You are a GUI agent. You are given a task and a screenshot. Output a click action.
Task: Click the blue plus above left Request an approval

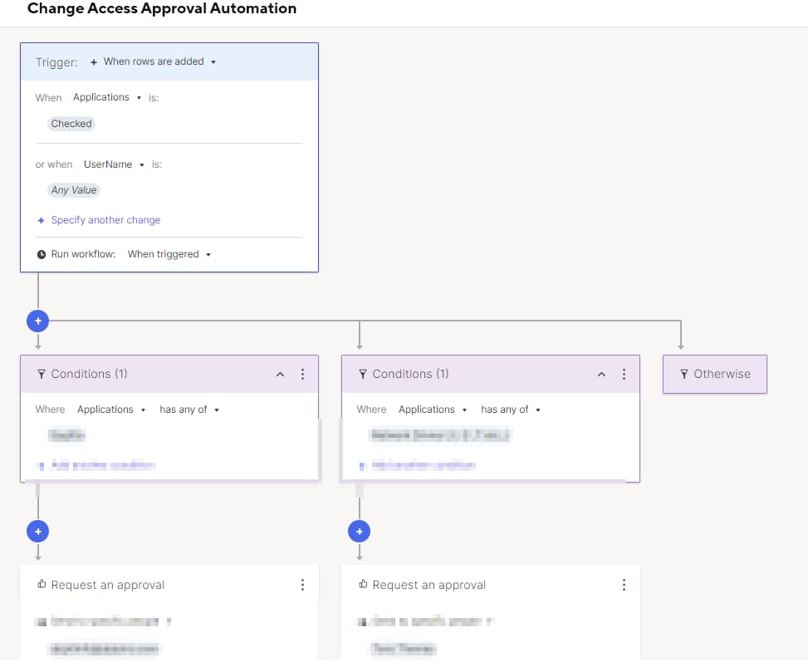click(37, 531)
